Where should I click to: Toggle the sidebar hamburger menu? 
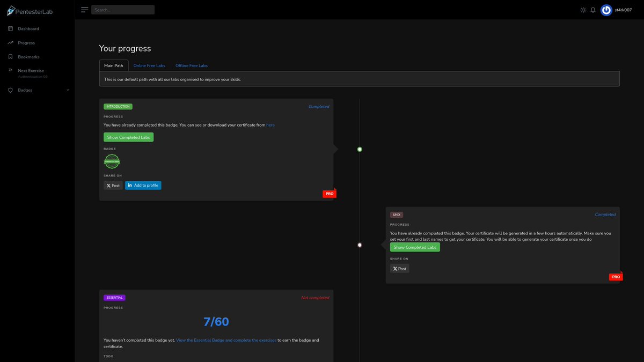(x=84, y=10)
